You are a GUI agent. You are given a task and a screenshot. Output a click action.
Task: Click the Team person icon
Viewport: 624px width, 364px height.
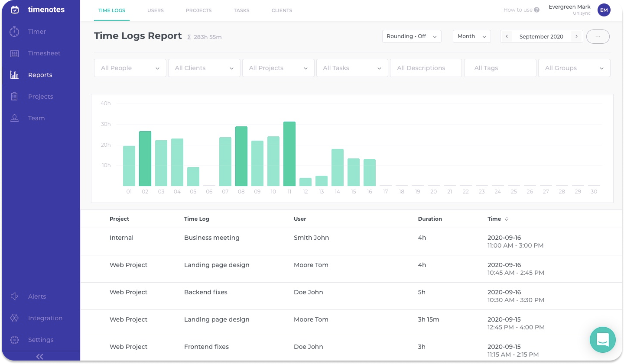[x=14, y=118]
